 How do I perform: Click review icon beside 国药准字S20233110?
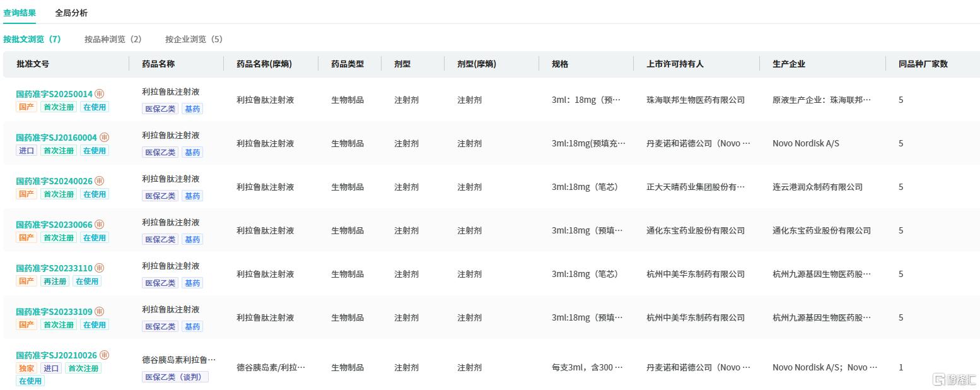coord(100,268)
